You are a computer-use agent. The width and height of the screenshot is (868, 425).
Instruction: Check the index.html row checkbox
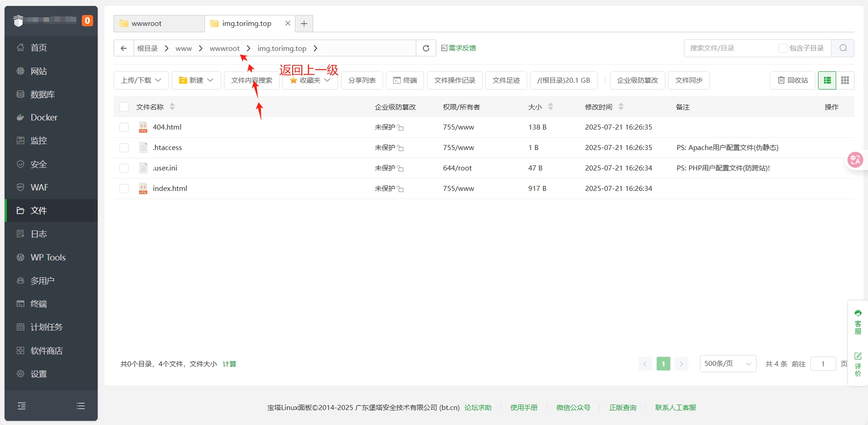coord(124,188)
